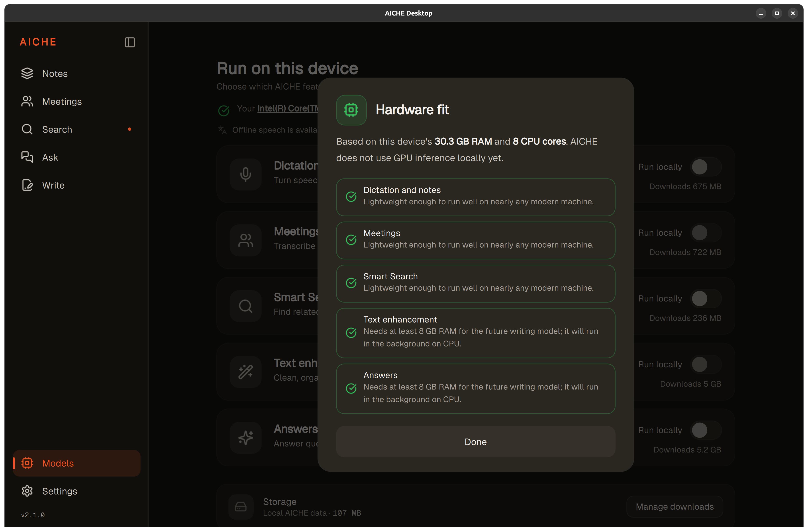The image size is (808, 532).
Task: Click the AICHE Desktop window title
Action: [408, 13]
